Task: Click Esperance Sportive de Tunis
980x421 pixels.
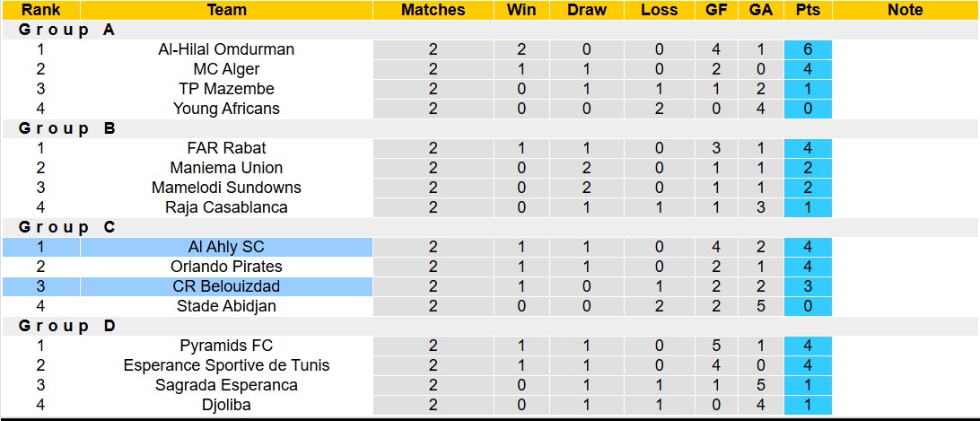Action: 226,365
